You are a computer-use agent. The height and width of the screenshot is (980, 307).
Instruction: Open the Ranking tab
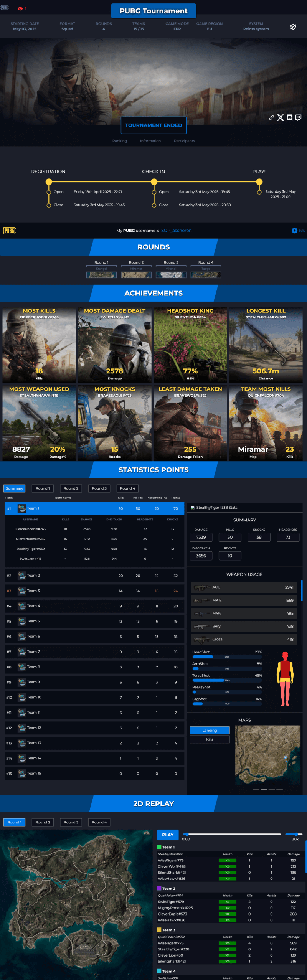tap(120, 141)
